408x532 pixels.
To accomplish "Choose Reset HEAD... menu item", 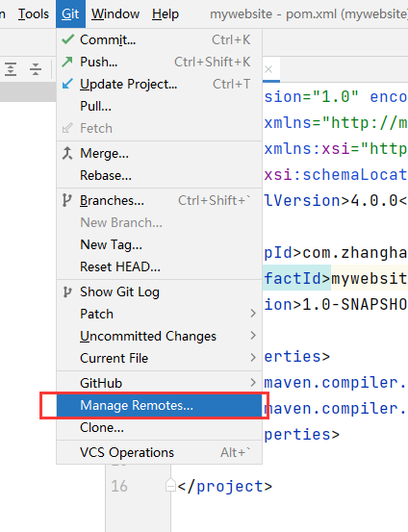I will pyautogui.click(x=159, y=266).
